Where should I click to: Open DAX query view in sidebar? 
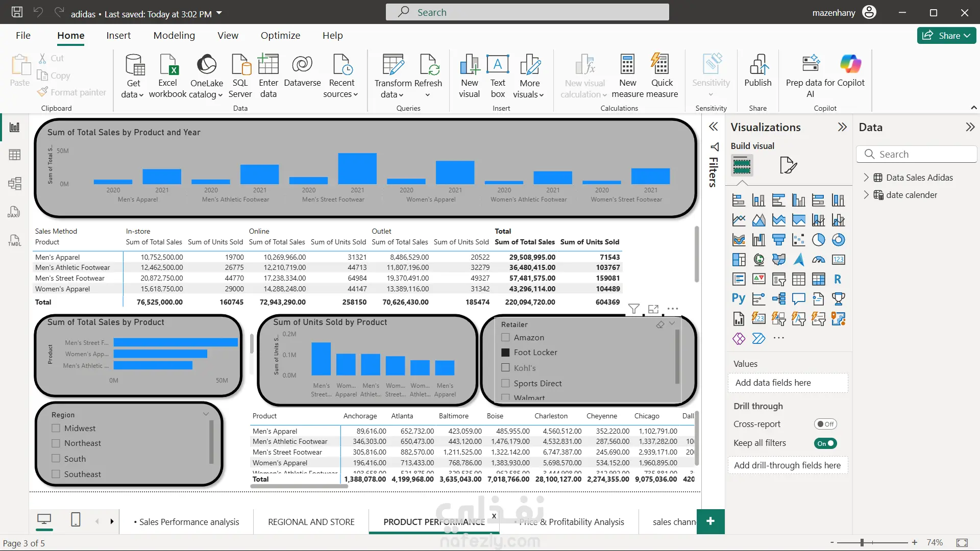coord(14,212)
